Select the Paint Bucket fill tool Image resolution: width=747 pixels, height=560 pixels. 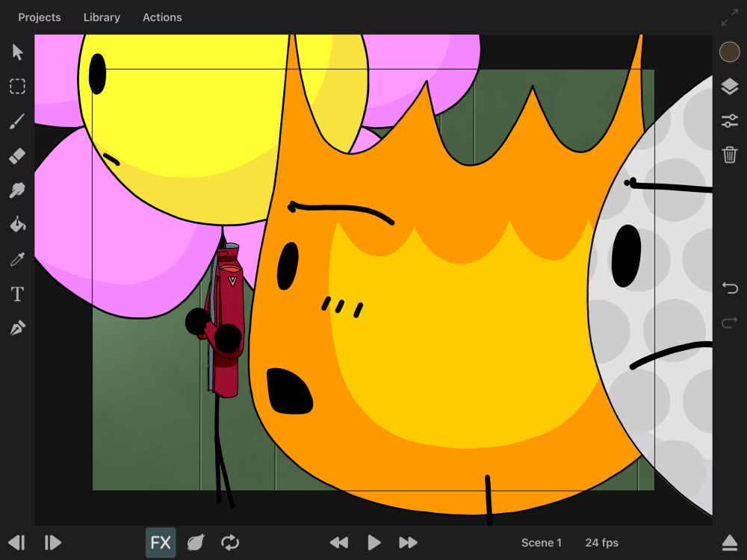18,224
